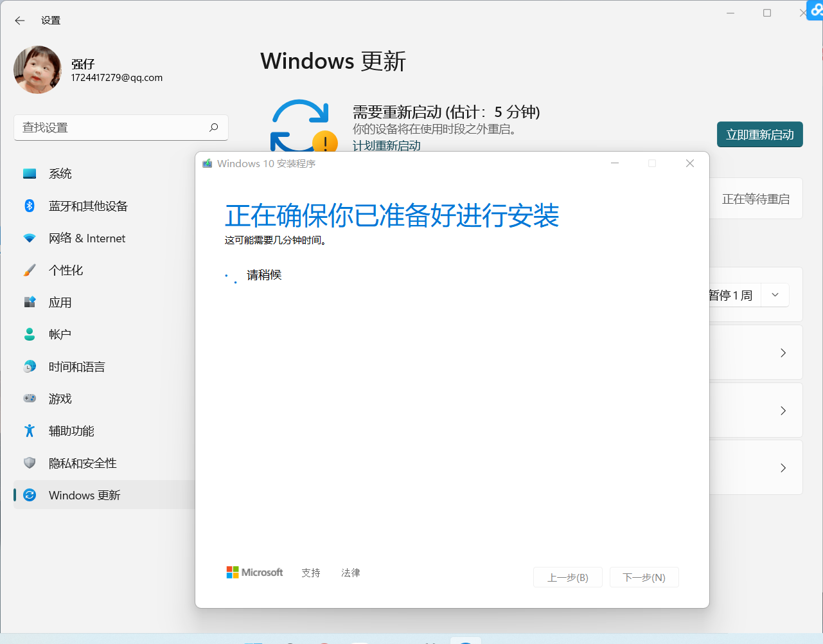Open the Gaming controller icon
Viewport: 823px width, 644px height.
coord(30,398)
